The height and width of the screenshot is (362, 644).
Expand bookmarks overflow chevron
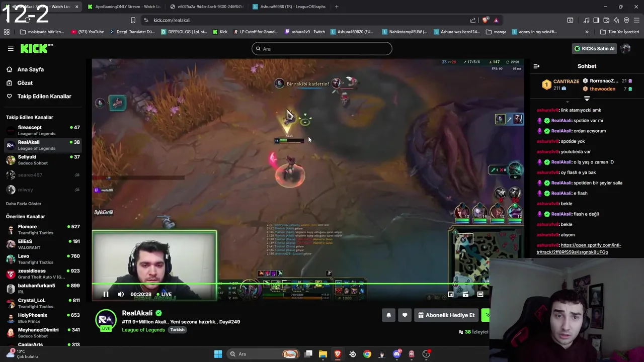coord(587,32)
